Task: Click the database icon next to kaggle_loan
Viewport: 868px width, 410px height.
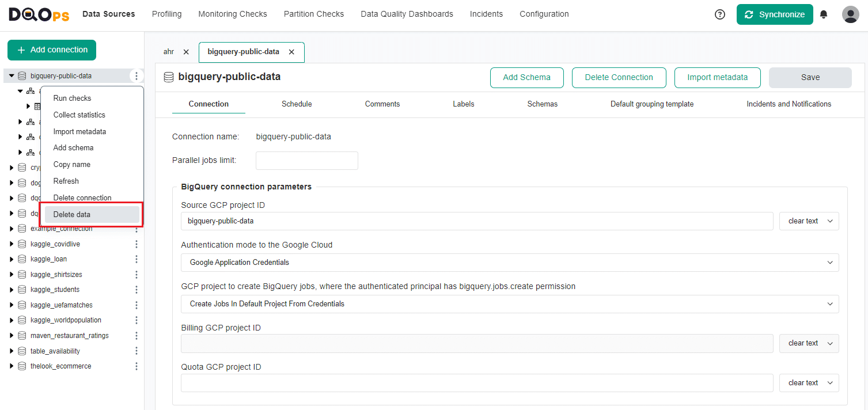Action: pos(22,259)
